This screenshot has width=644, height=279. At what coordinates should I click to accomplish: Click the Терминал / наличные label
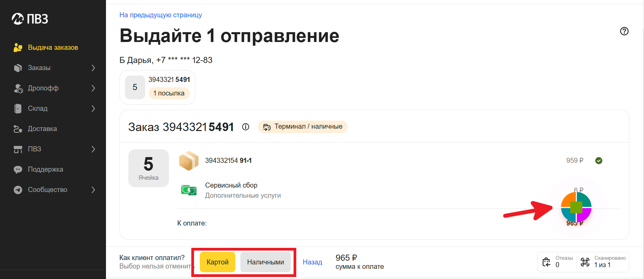point(308,127)
